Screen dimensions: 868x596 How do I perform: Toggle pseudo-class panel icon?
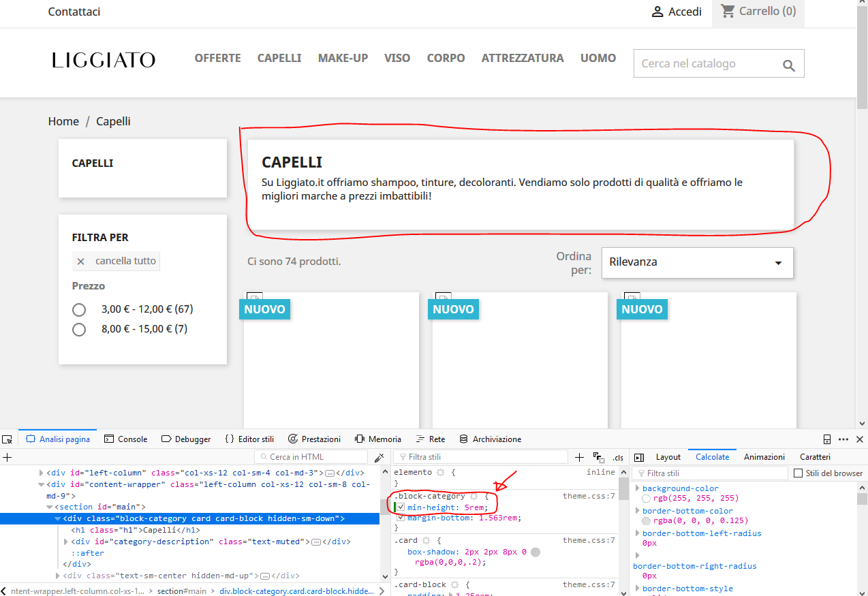[599, 457]
